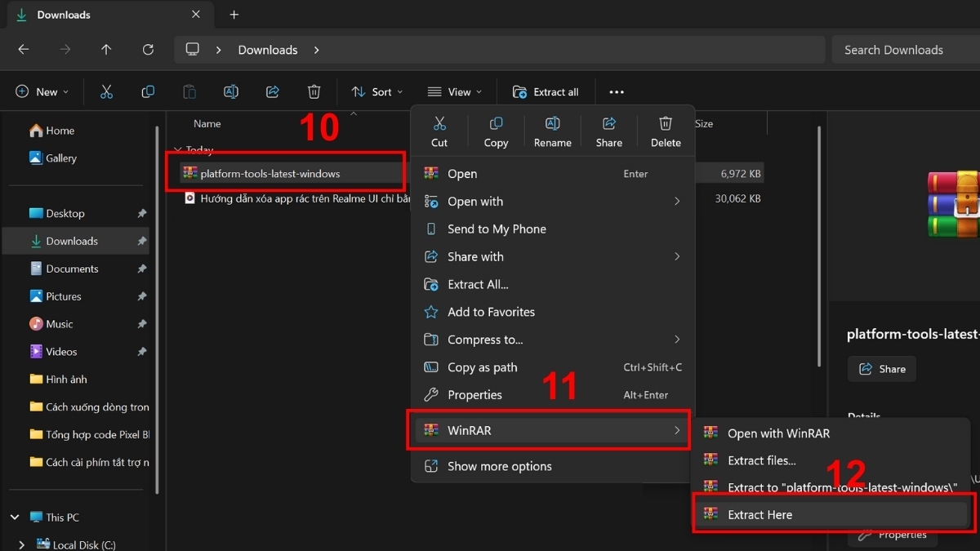Click the Share icon in context menu
Image resolution: width=980 pixels, height=551 pixels.
(608, 125)
